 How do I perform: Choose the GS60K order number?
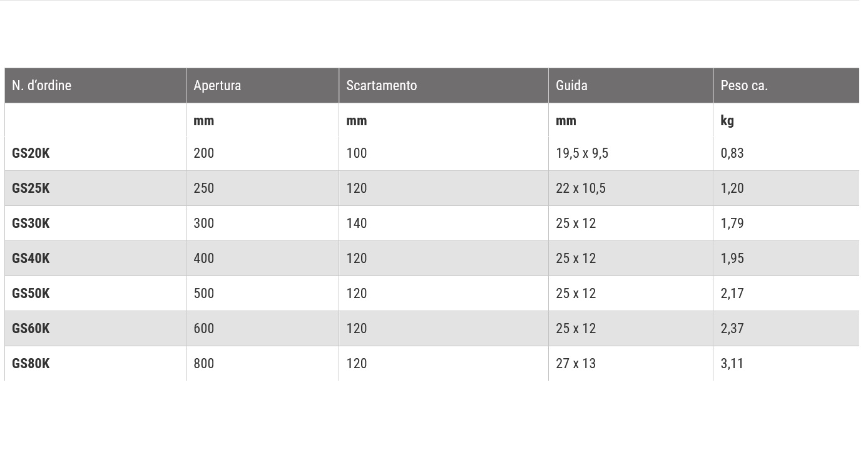31,329
